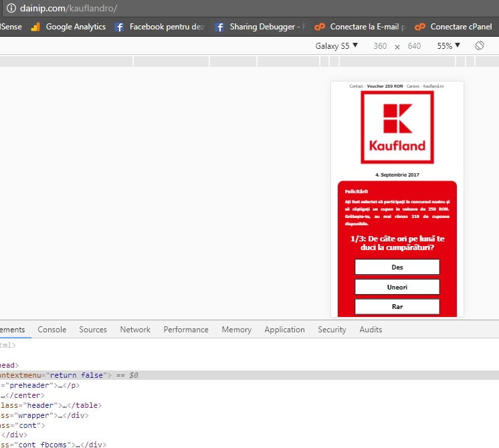Click the question text 1/3: De câte ori

tap(397, 243)
